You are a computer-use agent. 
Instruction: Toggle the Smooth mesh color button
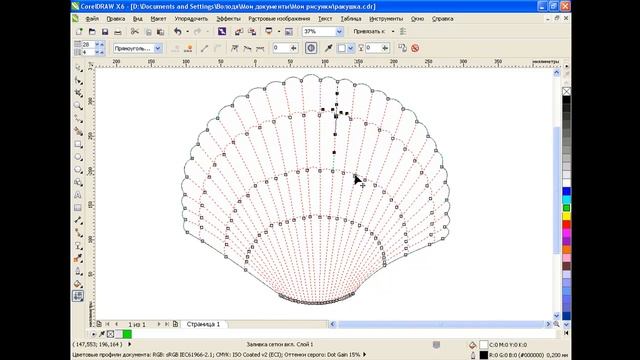(311, 48)
